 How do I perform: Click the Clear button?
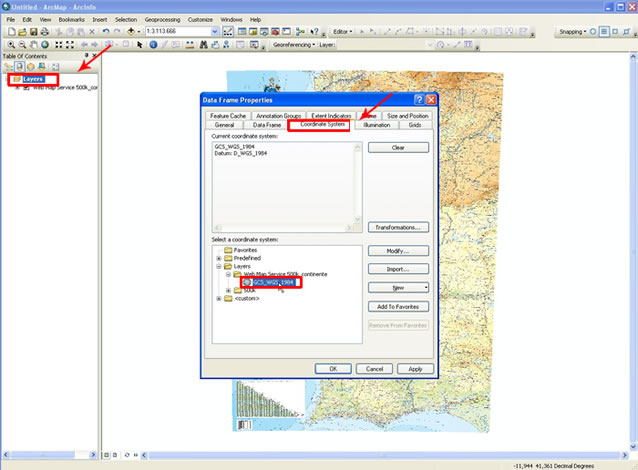(398, 147)
